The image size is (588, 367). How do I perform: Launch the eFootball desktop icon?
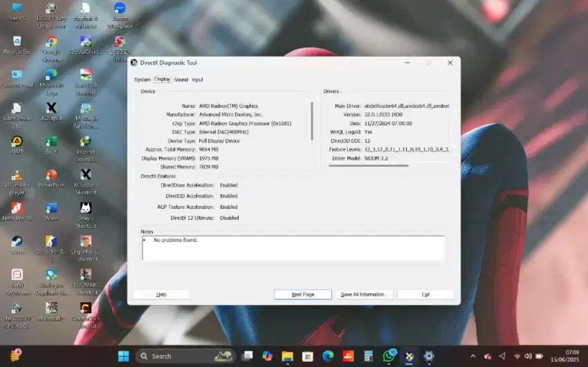(51, 312)
